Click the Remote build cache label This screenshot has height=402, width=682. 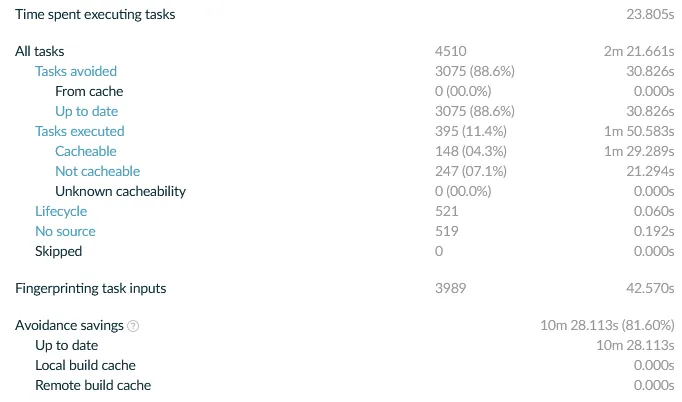coord(93,385)
